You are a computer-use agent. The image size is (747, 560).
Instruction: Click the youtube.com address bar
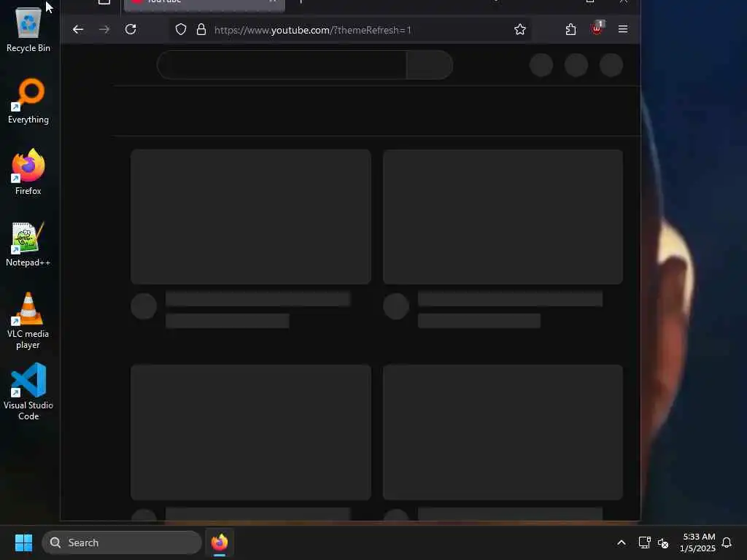[350, 30]
